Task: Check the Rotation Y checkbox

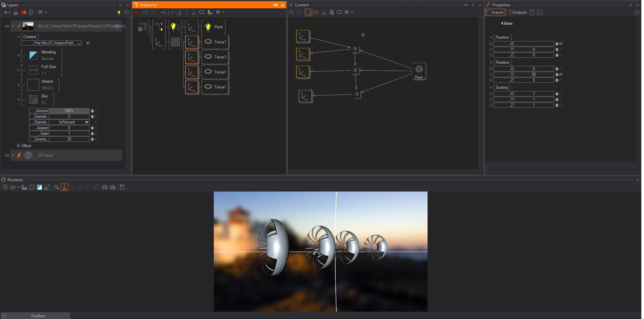Action: coord(491,74)
